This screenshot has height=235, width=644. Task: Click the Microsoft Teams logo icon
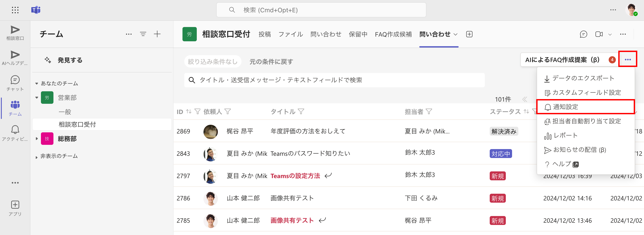36,10
